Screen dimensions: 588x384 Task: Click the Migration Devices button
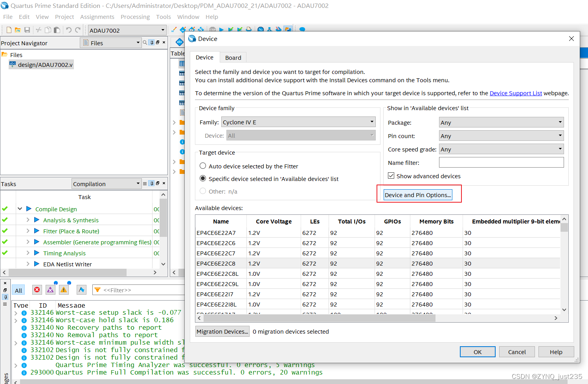coord(222,331)
